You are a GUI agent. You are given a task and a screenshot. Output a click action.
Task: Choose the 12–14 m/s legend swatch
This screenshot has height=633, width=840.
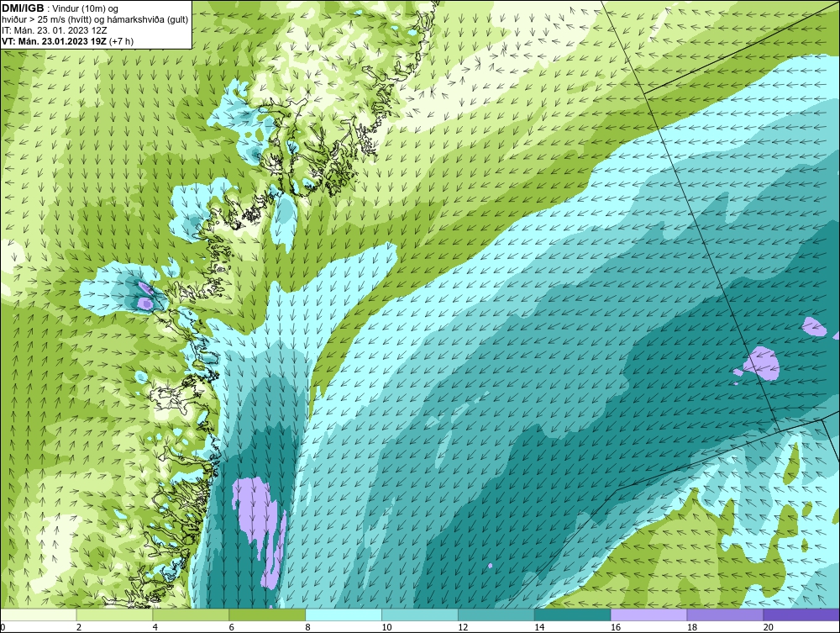[x=496, y=615]
